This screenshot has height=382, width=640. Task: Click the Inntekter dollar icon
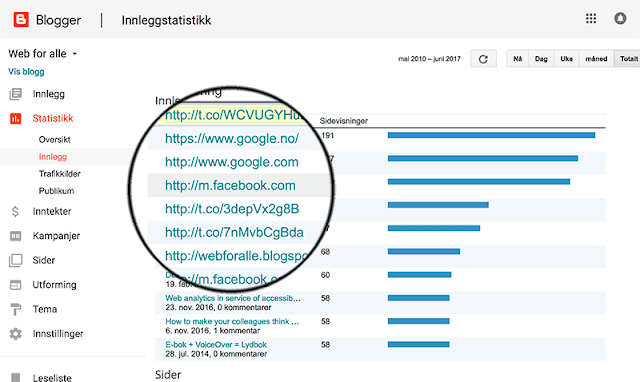[x=15, y=211]
